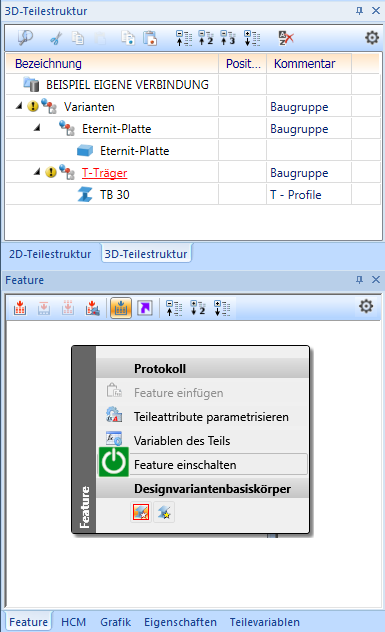Switch to the 2D-Teilestruktur tab
The height and width of the screenshot is (632, 385).
click(50, 254)
